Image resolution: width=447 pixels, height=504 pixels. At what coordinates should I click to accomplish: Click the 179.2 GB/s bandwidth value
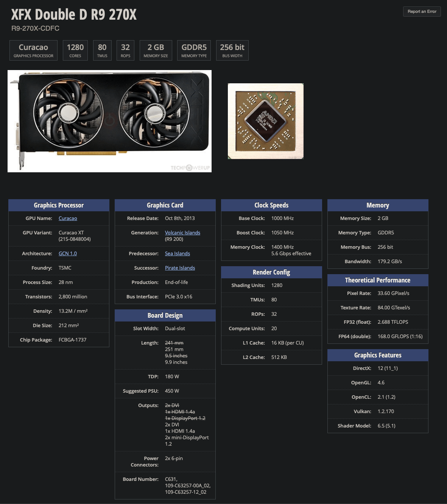(x=390, y=262)
